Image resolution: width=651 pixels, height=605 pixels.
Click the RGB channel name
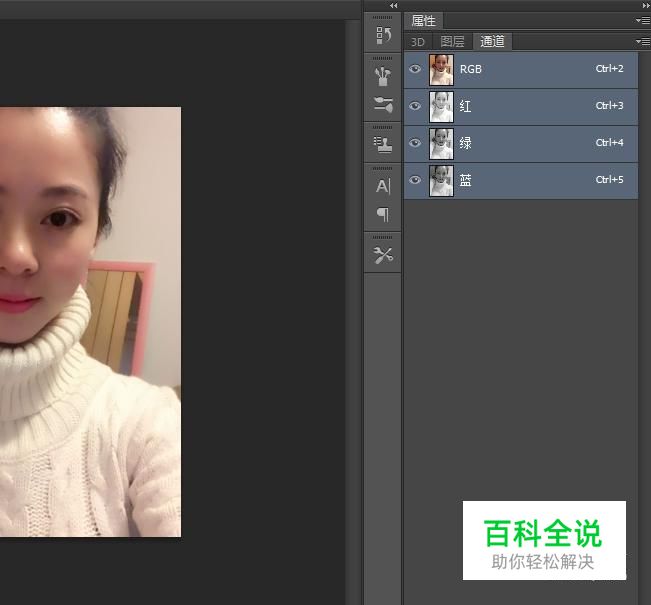[x=471, y=69]
